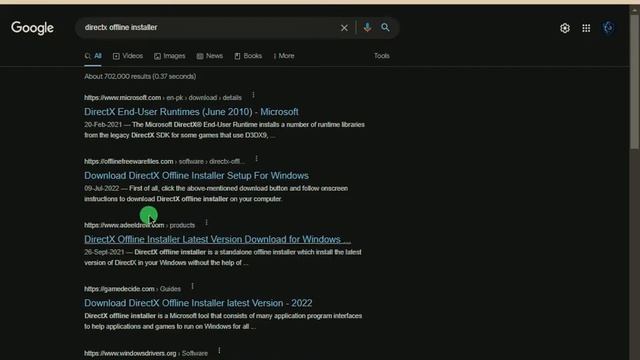Click the microsoft.com URL breadcrumb
This screenshot has width=640, height=360.
tap(163, 98)
